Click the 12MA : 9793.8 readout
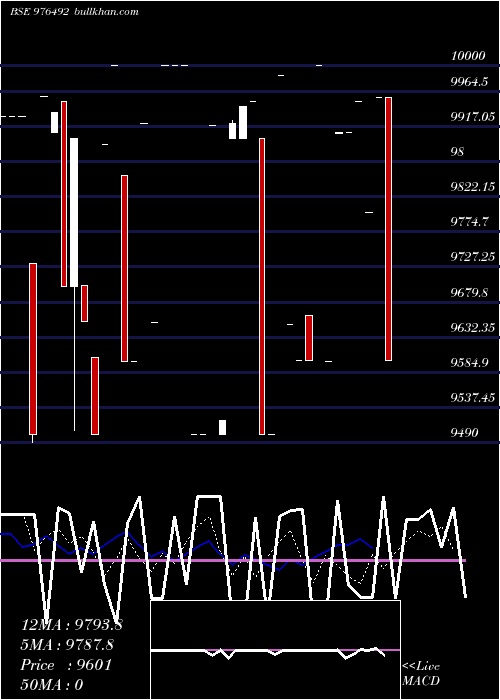Viewport: 500px width, 700px height. 71,625
